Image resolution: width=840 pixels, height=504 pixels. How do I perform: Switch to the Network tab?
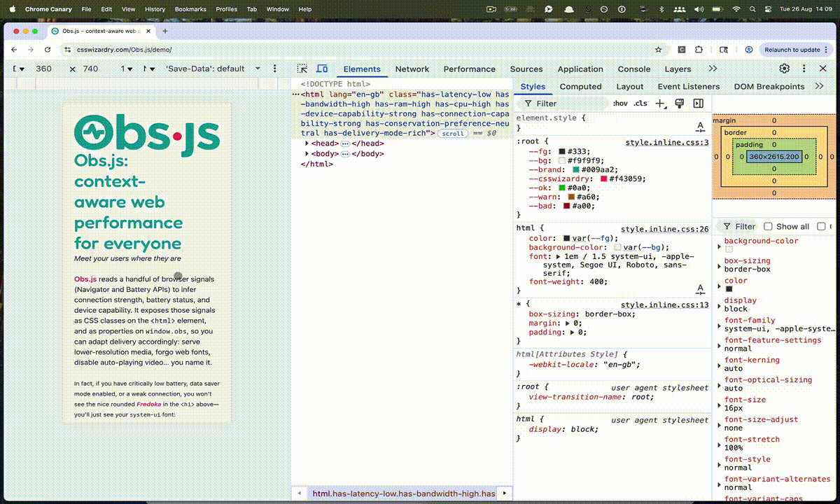tap(412, 69)
